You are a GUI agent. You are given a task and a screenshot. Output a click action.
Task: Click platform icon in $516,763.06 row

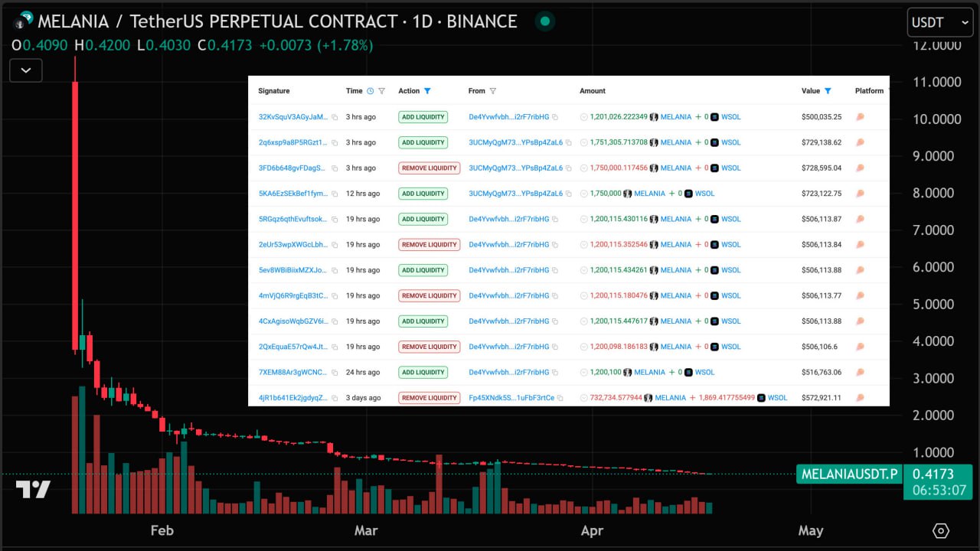(860, 372)
